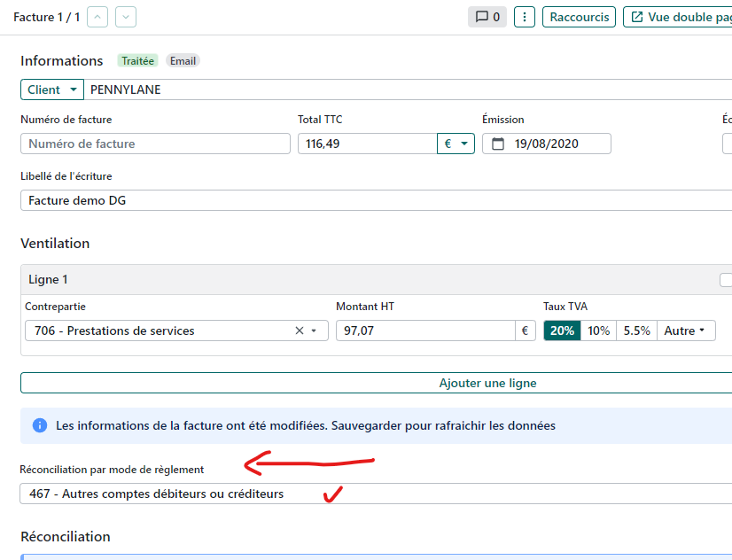Click the Montant HT field showing 97,07

424,331
